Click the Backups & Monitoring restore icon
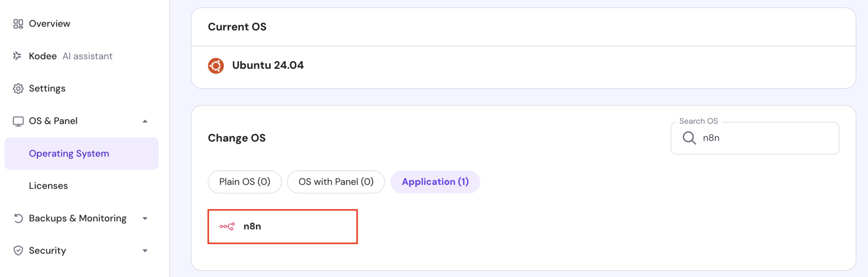 (18, 218)
